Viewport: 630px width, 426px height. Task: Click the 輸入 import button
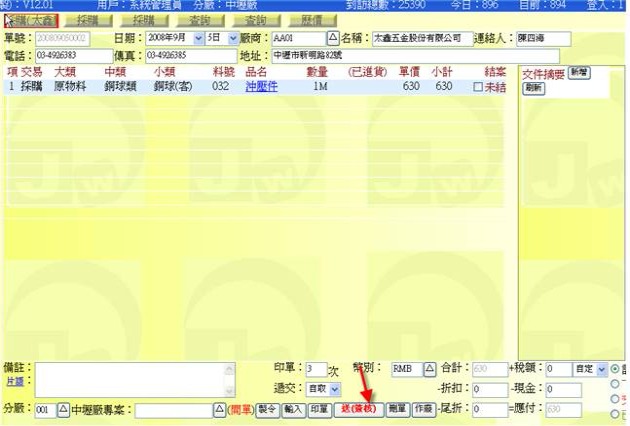coord(293,410)
